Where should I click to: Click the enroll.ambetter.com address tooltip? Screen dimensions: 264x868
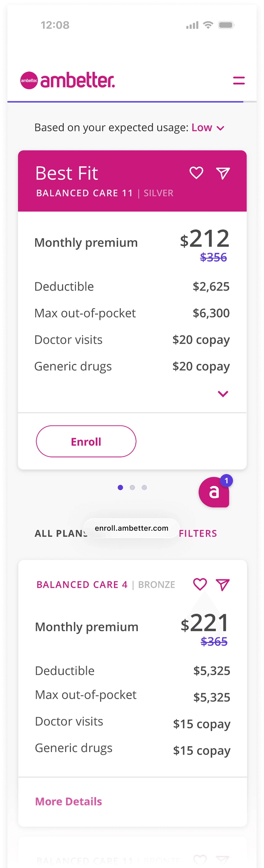(132, 528)
